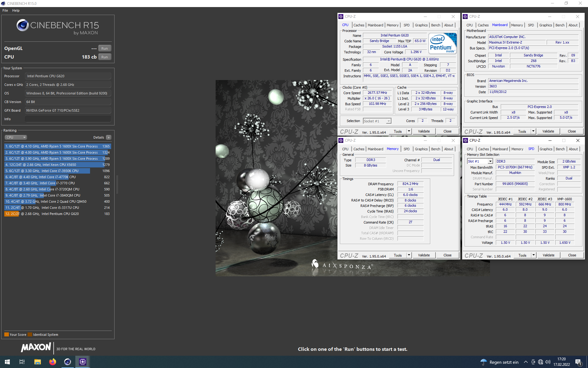Select Core i7-4770K ranking row

tap(58, 177)
